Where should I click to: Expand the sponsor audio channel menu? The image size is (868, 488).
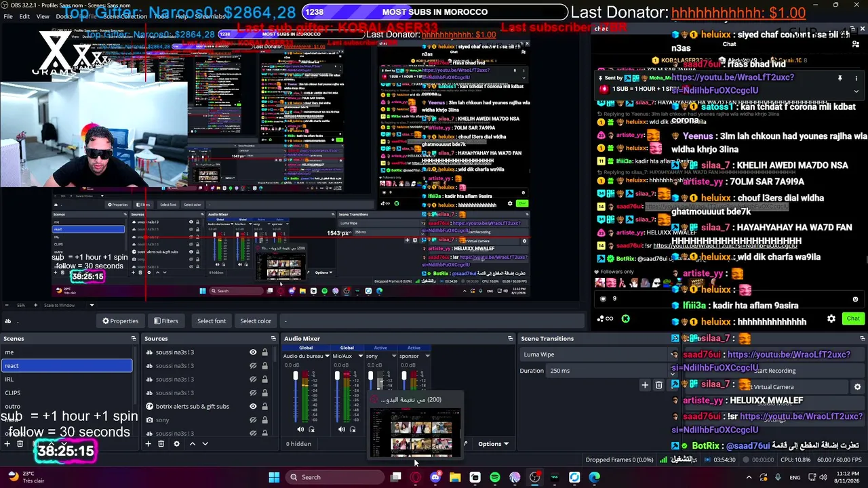point(427,356)
